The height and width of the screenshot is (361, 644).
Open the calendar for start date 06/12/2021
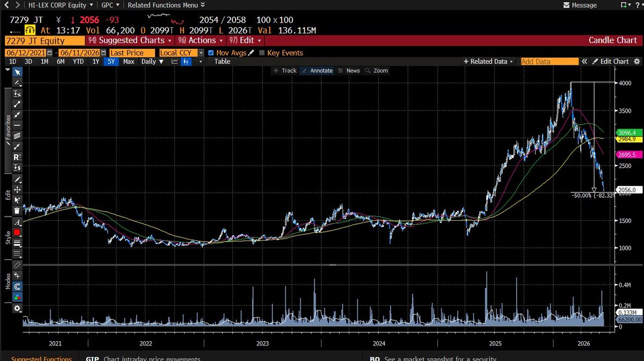pyautogui.click(x=49, y=53)
